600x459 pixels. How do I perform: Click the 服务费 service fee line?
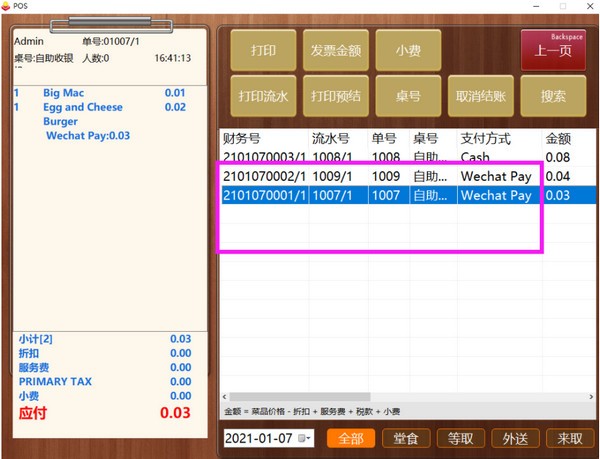pyautogui.click(x=105, y=368)
